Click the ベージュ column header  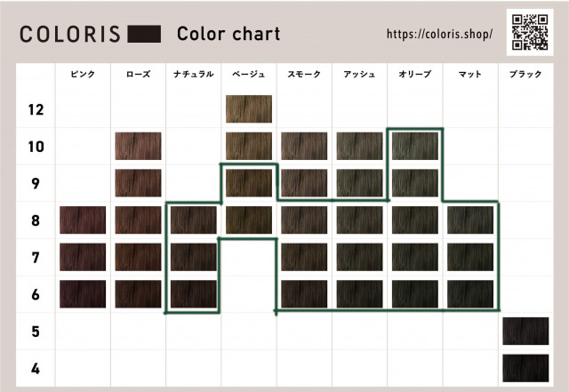pos(249,75)
